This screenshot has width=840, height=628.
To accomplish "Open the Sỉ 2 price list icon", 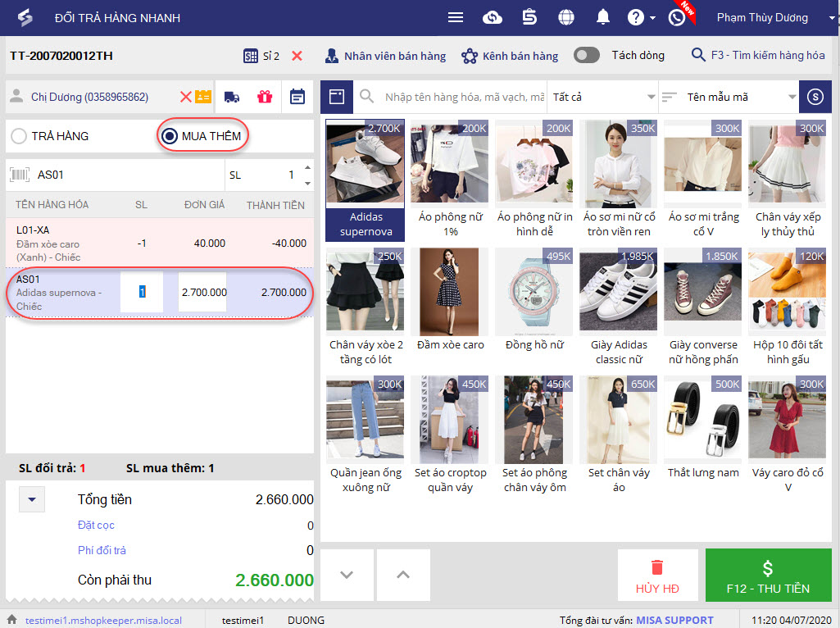I will (x=250, y=56).
